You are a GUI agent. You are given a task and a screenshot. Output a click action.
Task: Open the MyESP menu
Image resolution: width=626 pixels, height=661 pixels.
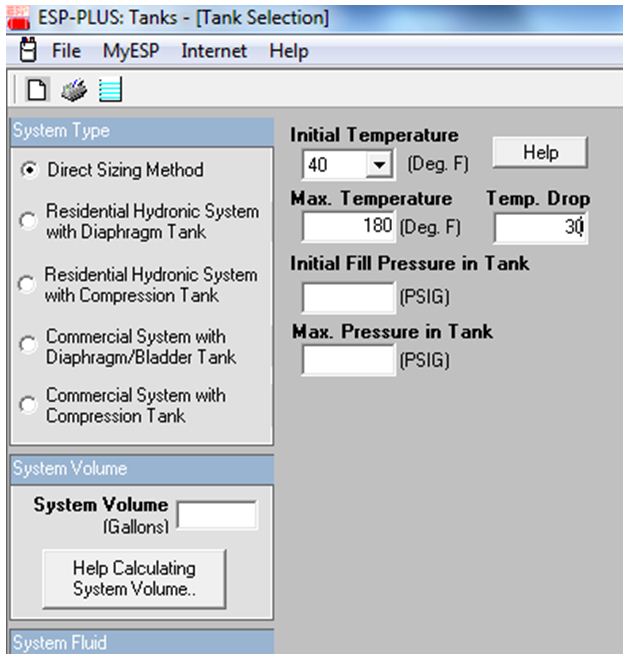pos(131,51)
